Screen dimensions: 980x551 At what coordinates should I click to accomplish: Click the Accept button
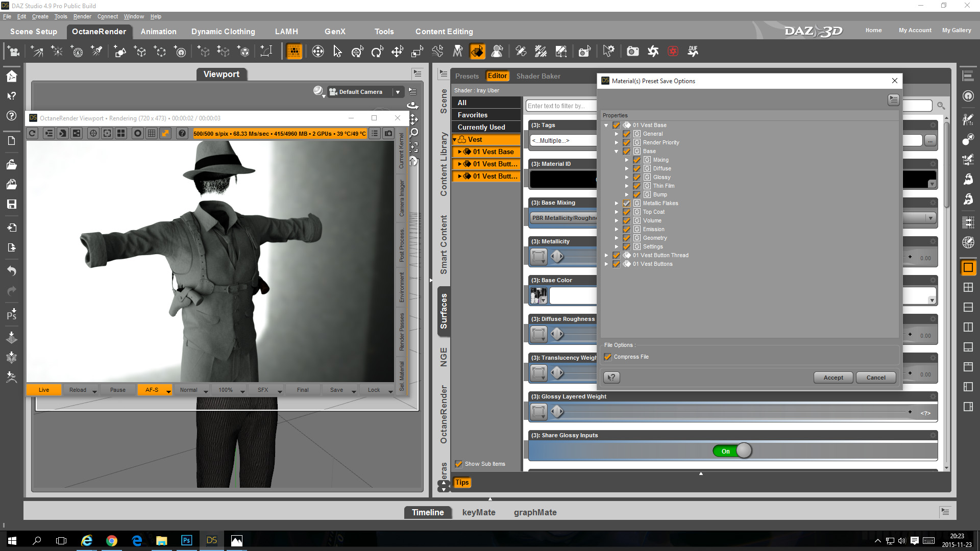pos(833,378)
